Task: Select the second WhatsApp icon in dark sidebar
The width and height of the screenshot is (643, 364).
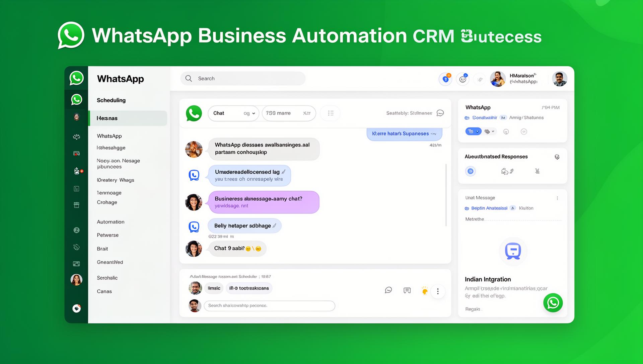Action: 76,99
